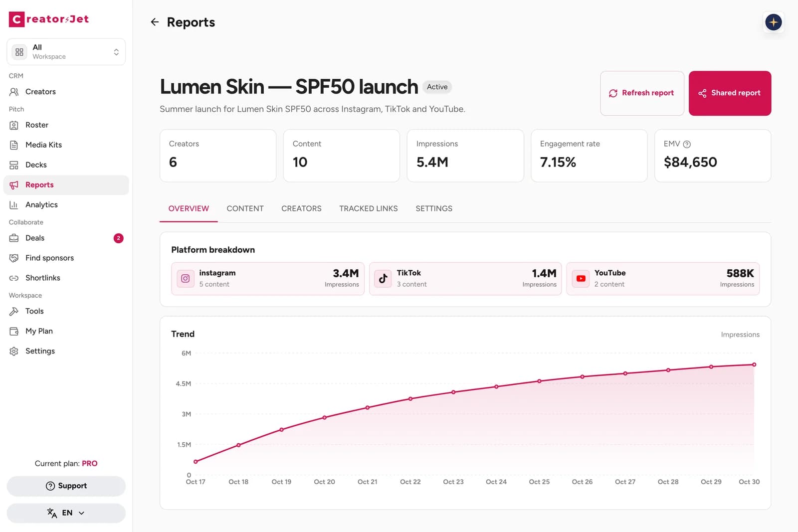
Task: Expand the All Workspace selector
Action: tap(66, 52)
